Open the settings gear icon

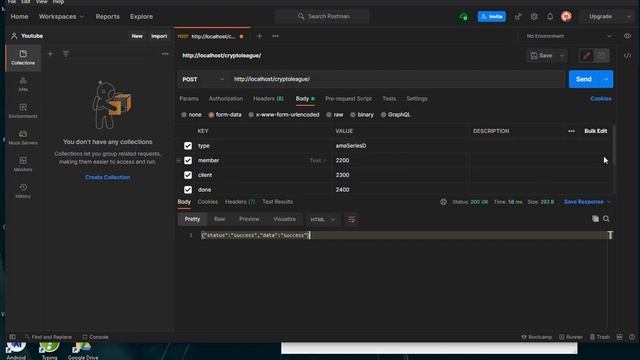coord(534,16)
